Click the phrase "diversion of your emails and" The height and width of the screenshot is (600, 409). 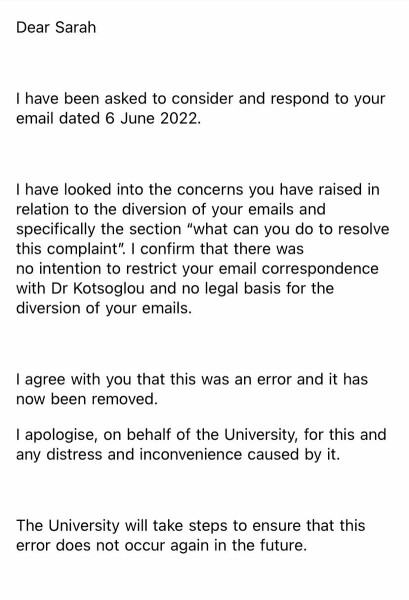[x=223, y=209]
